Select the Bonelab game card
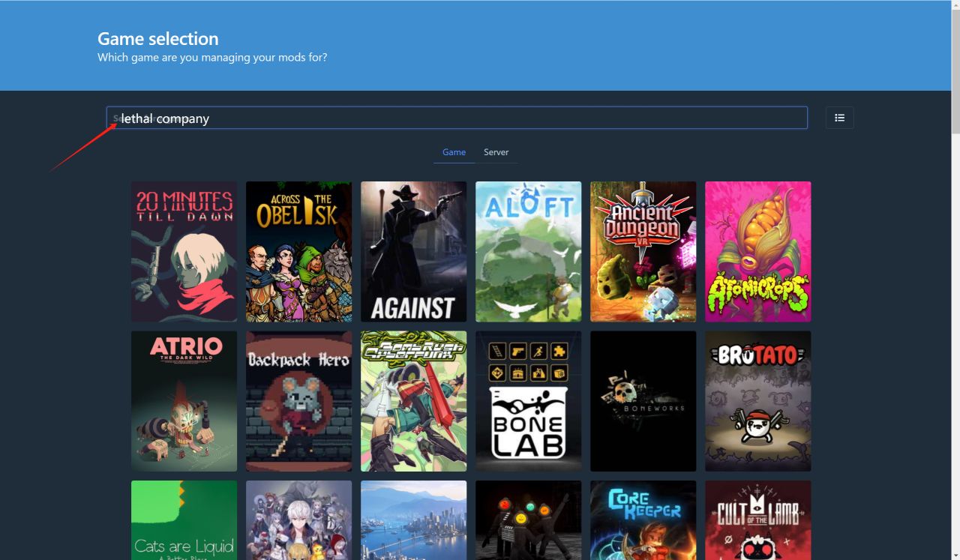This screenshot has height=560, width=960. coord(528,401)
